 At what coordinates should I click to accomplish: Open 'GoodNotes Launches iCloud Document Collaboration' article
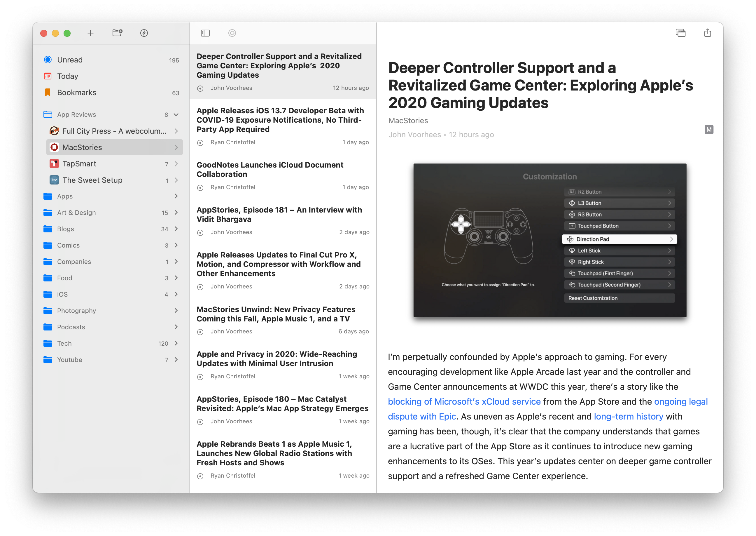click(x=283, y=176)
